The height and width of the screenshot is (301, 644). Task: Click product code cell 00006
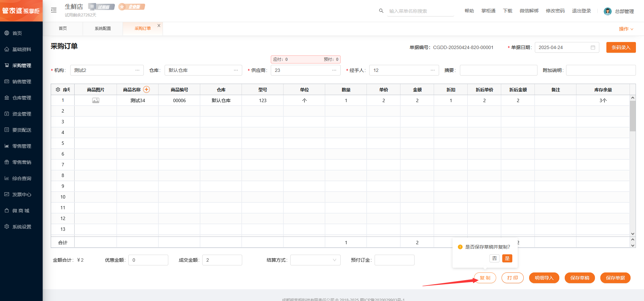(179, 100)
